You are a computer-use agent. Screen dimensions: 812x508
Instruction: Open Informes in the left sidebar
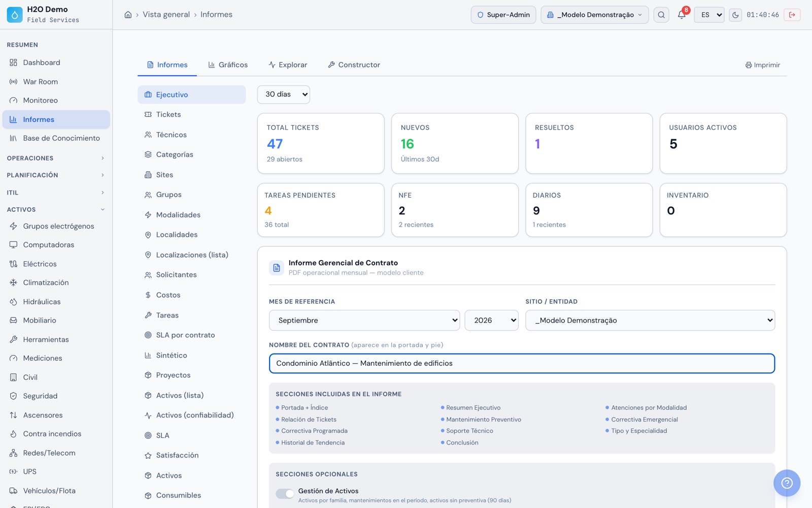click(x=56, y=119)
